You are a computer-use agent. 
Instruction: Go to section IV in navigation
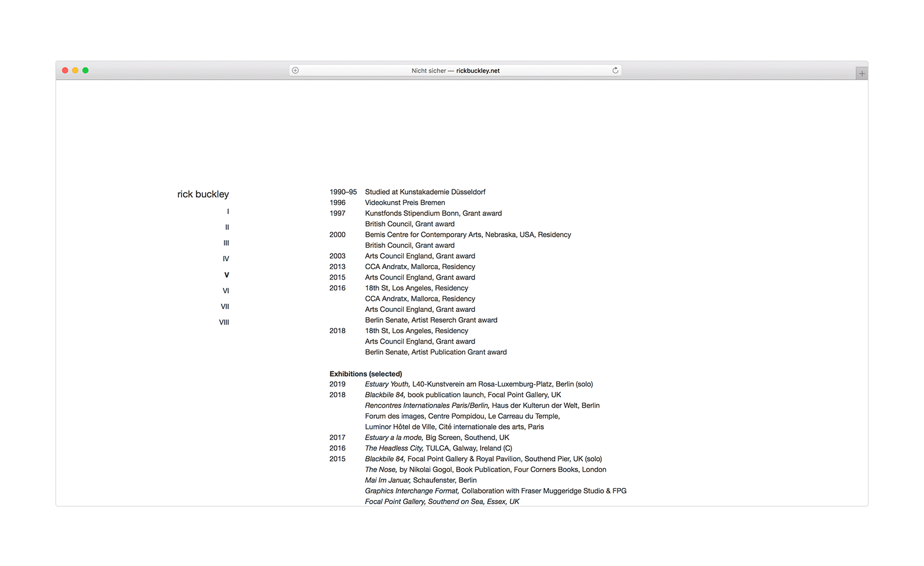(x=226, y=259)
